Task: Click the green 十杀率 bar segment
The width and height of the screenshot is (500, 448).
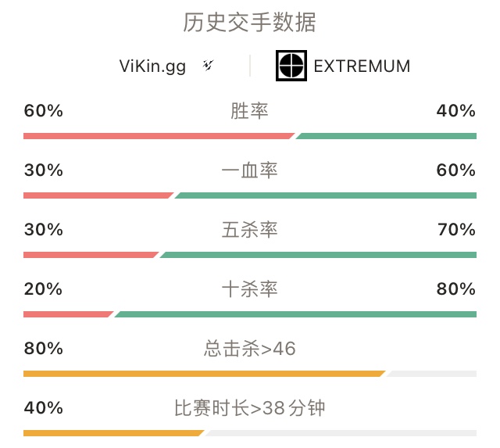Action: coord(295,314)
